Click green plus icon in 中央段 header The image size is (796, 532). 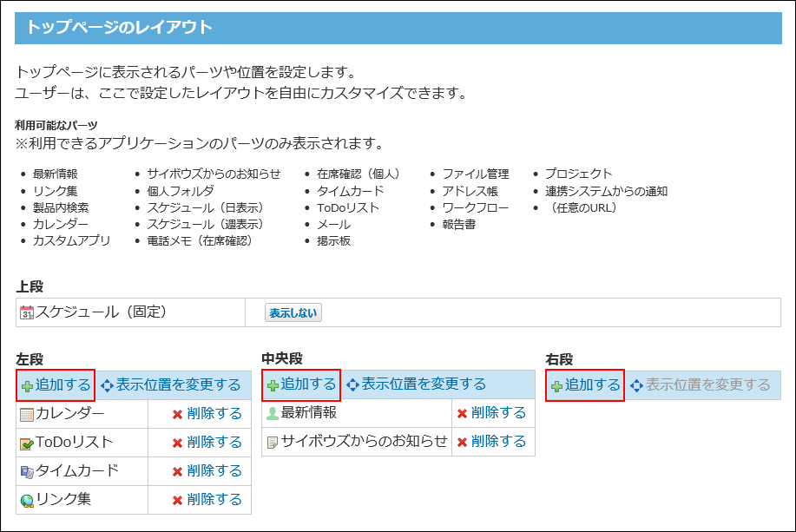pyautogui.click(x=273, y=386)
